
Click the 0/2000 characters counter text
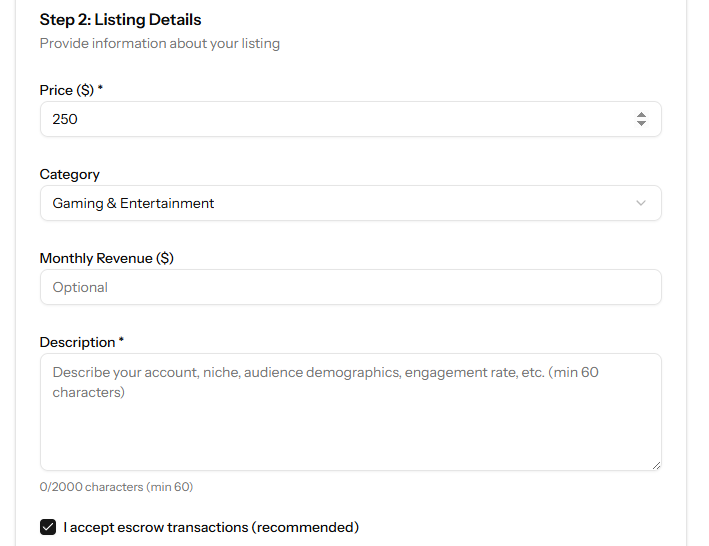(x=116, y=487)
